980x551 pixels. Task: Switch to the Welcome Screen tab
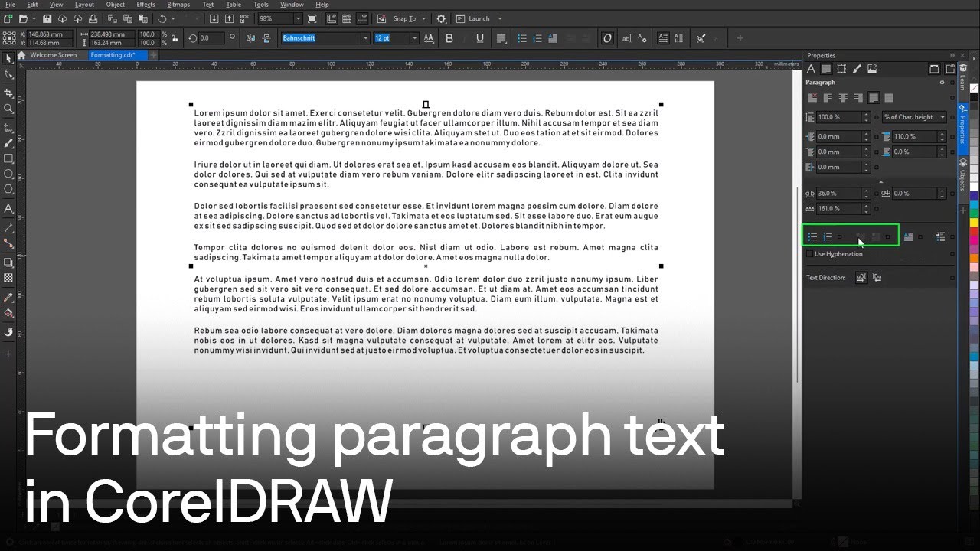point(53,55)
